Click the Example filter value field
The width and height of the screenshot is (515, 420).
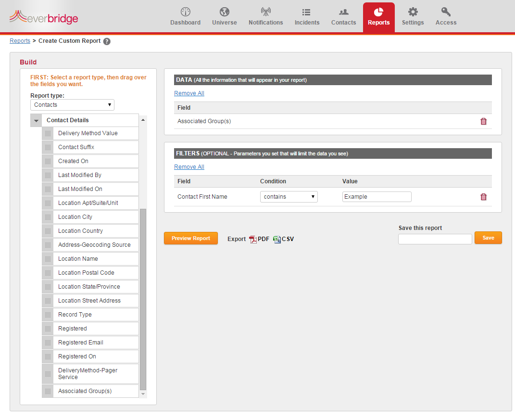click(377, 196)
